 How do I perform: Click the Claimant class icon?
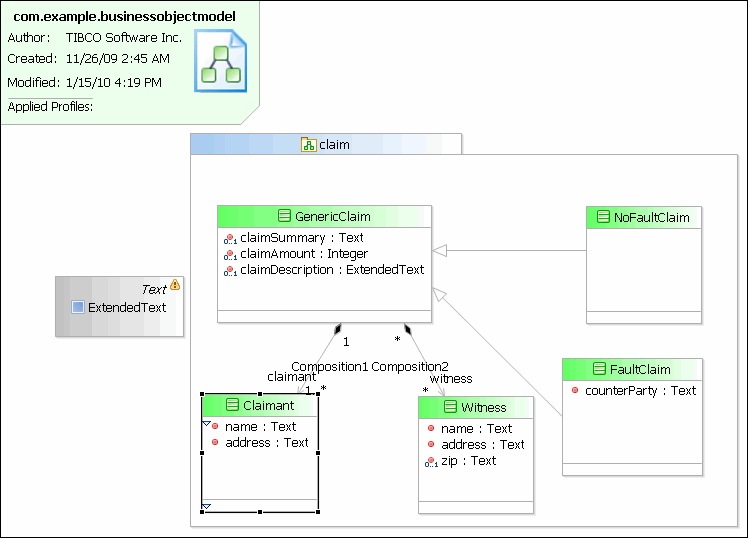tap(232, 405)
